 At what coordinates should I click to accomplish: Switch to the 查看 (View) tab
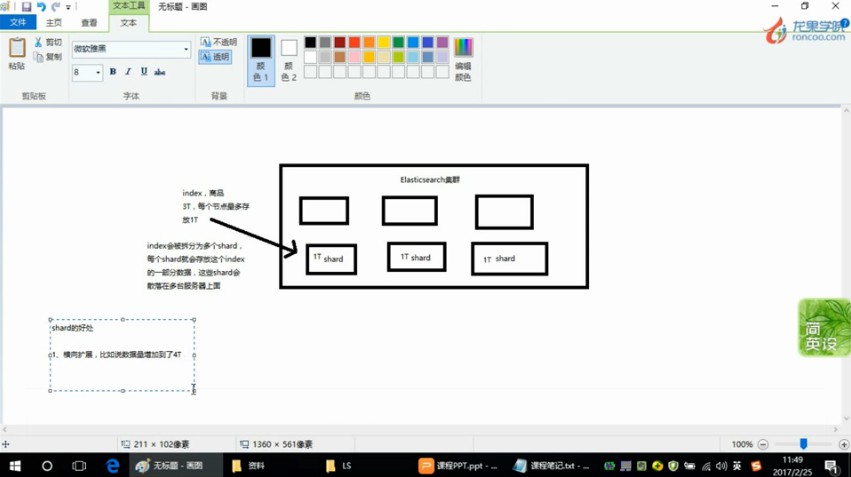[89, 22]
